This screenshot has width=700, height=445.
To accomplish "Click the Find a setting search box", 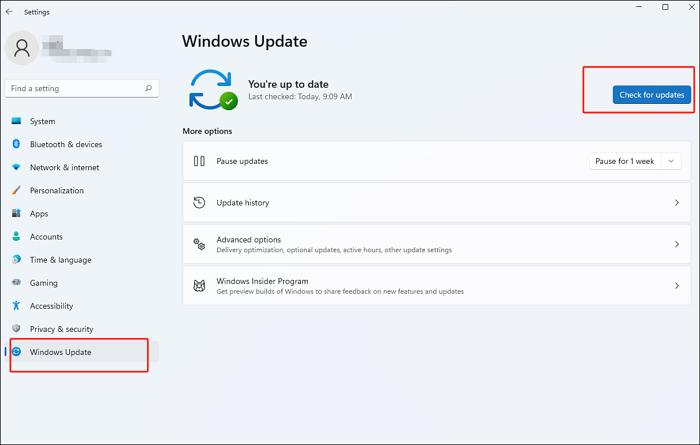I will [82, 88].
